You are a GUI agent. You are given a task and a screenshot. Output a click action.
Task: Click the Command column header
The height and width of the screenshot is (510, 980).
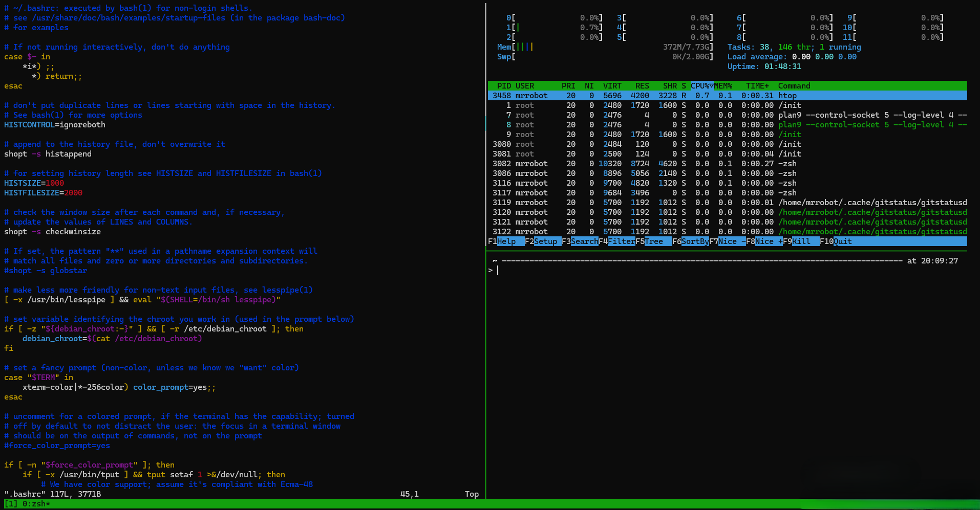pyautogui.click(x=794, y=86)
